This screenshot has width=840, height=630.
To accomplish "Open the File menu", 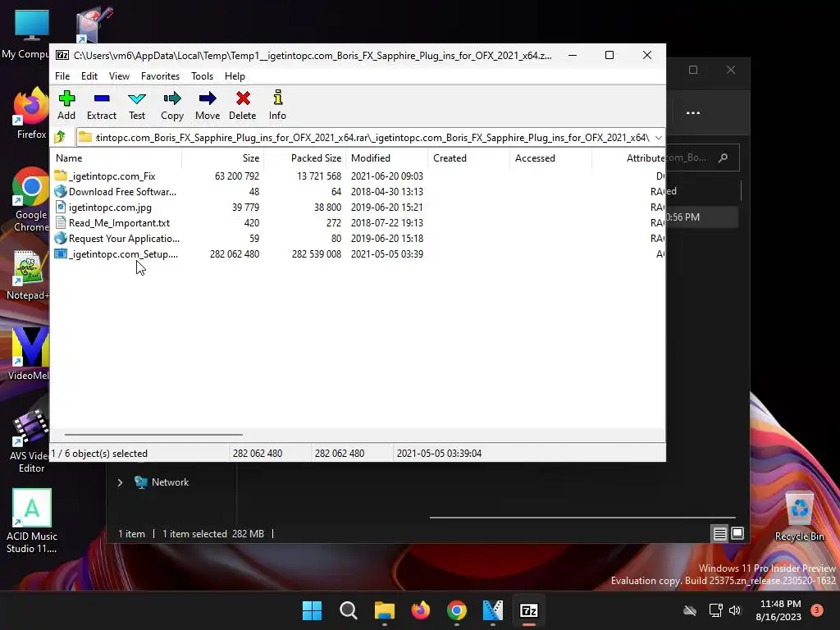I will (62, 76).
